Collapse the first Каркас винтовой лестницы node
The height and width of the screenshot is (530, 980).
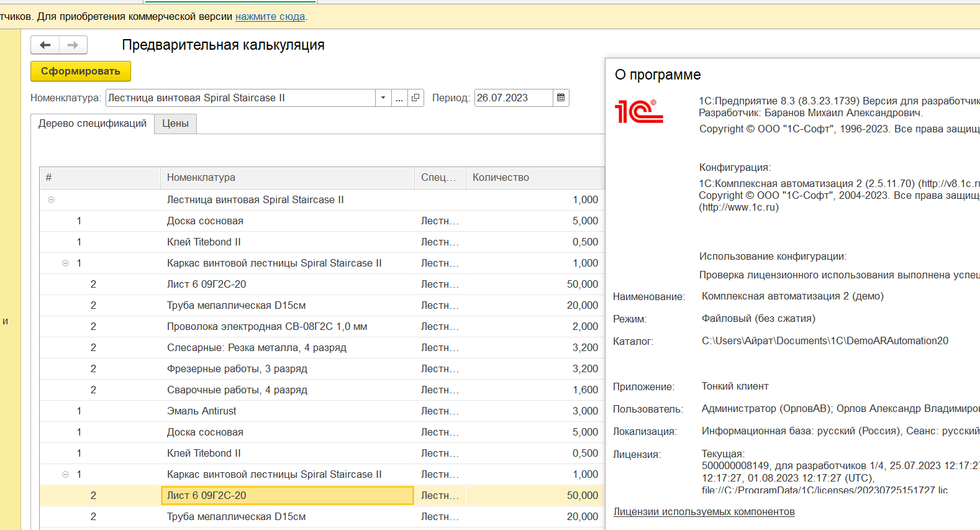tap(65, 263)
